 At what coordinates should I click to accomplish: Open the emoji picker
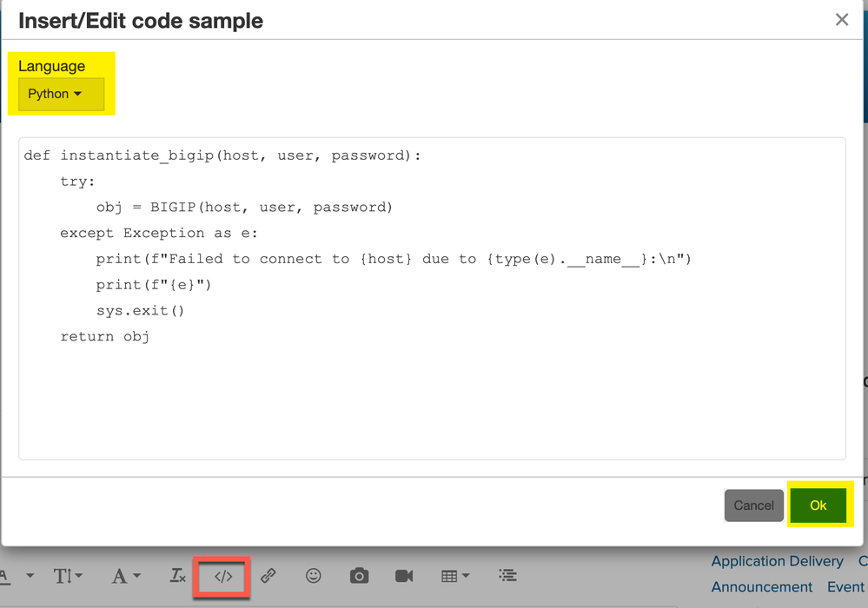tap(314, 575)
